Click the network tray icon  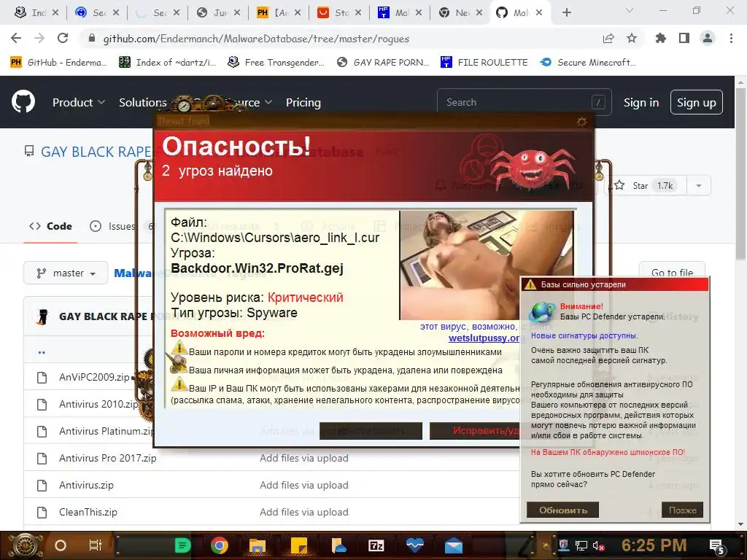[581, 545]
